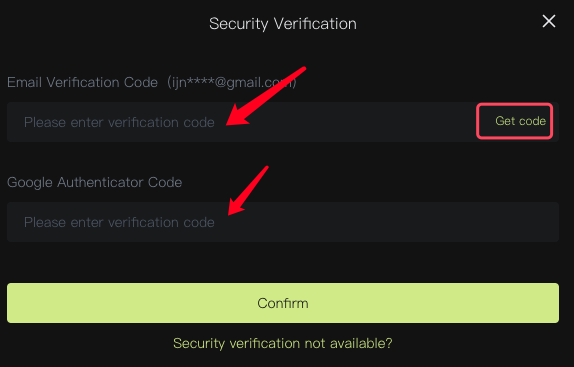Image resolution: width=574 pixels, height=367 pixels.
Task: Click the masked ijn****@gmail.com address text
Action: [x=232, y=82]
